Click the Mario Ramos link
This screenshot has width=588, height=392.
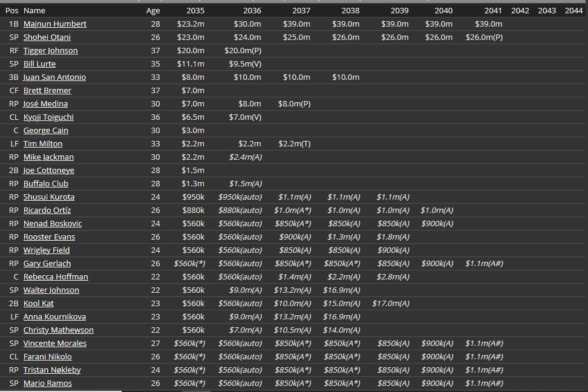pos(47,383)
